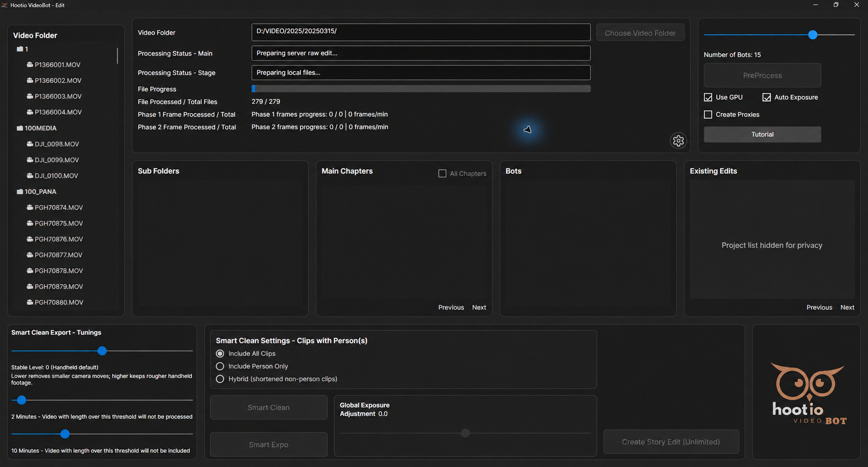The width and height of the screenshot is (868, 467).
Task: Toggle the Use GPU checkbox
Action: tap(708, 97)
